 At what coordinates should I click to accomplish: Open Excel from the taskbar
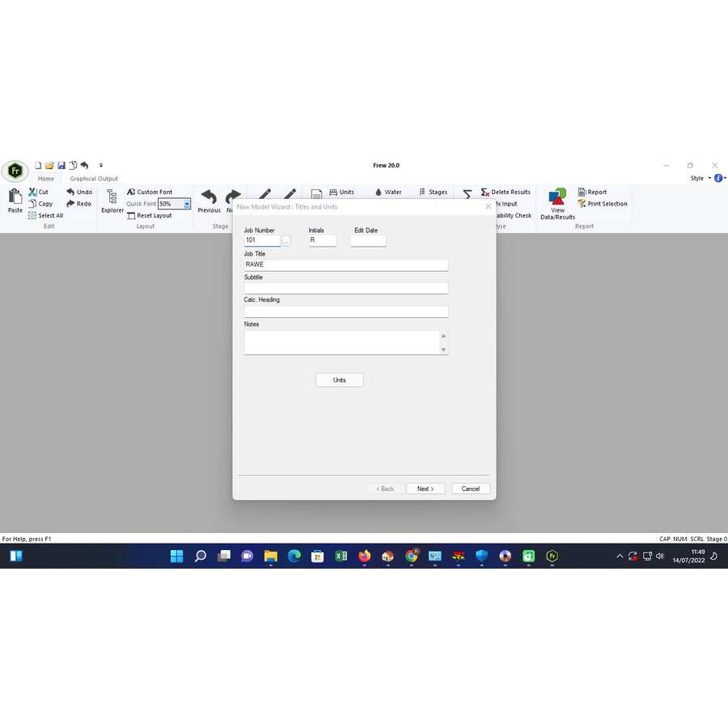coord(341,557)
